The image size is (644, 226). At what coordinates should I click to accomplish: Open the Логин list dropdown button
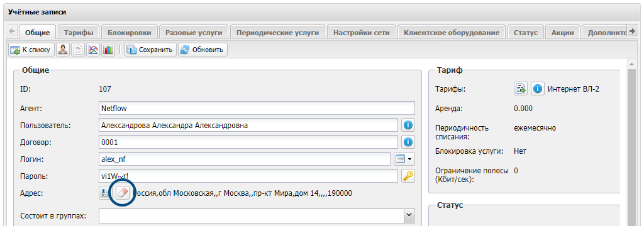pyautogui.click(x=404, y=159)
